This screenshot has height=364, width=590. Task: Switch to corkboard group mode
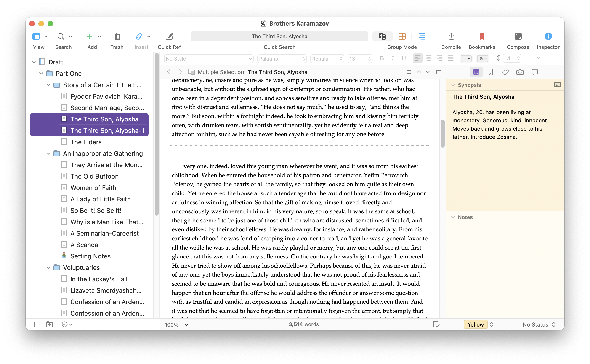[402, 37]
